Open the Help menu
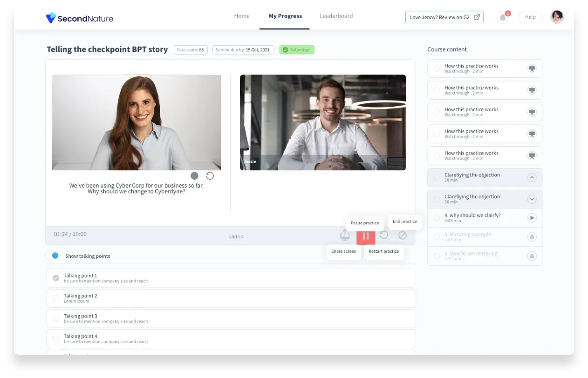This screenshot has height=378, width=588. [x=530, y=17]
